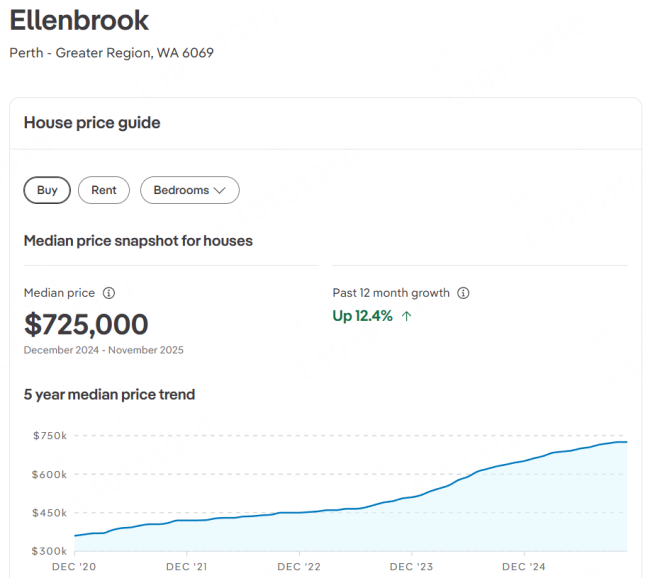Click the DEC '22 label on the chart axis
The image size is (650, 578).
pos(299,567)
